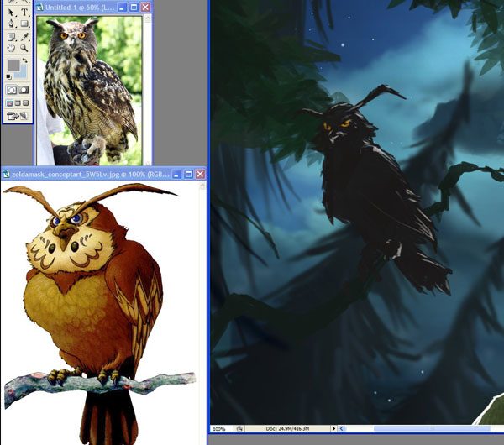Click the status bar preview icon
Image resolution: width=504 pixels, height=445 pixels.
tap(239, 428)
